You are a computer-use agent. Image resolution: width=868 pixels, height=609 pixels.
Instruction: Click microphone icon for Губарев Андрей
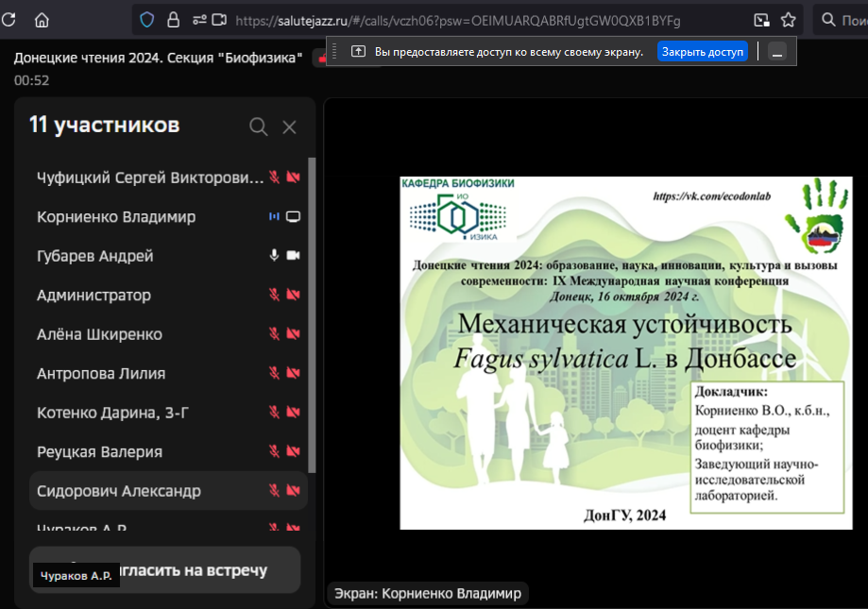(274, 255)
